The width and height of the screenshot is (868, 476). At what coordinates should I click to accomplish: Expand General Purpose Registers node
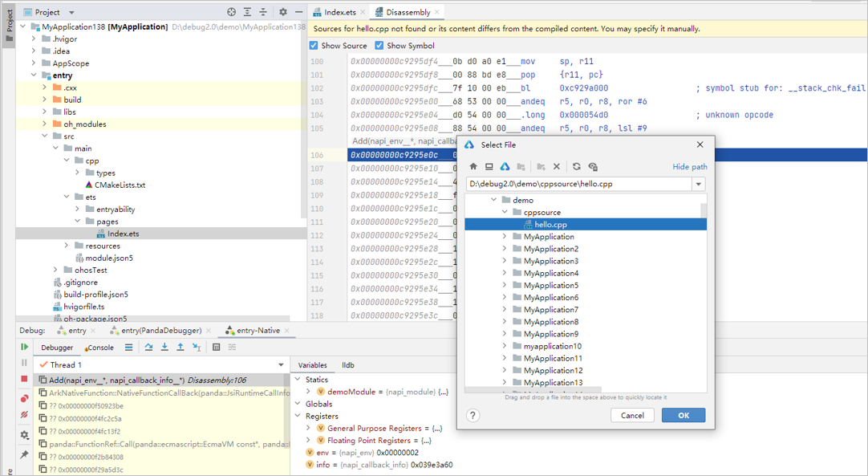point(308,429)
